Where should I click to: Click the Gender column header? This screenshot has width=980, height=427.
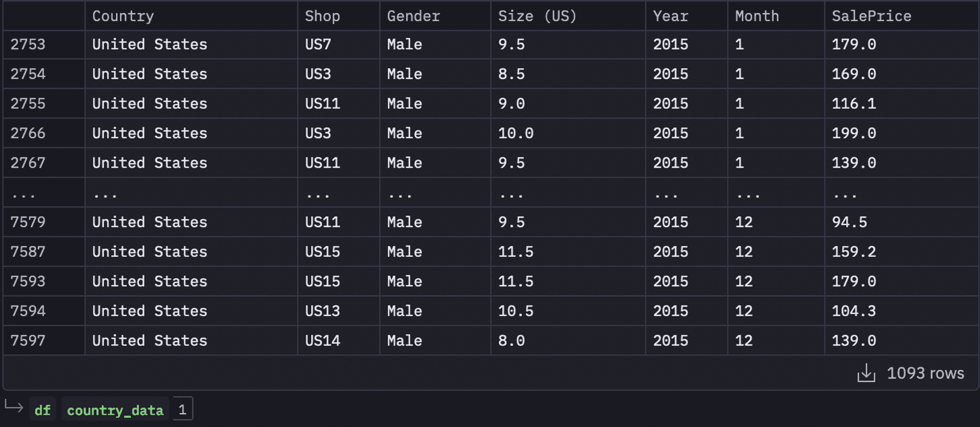pyautogui.click(x=414, y=16)
